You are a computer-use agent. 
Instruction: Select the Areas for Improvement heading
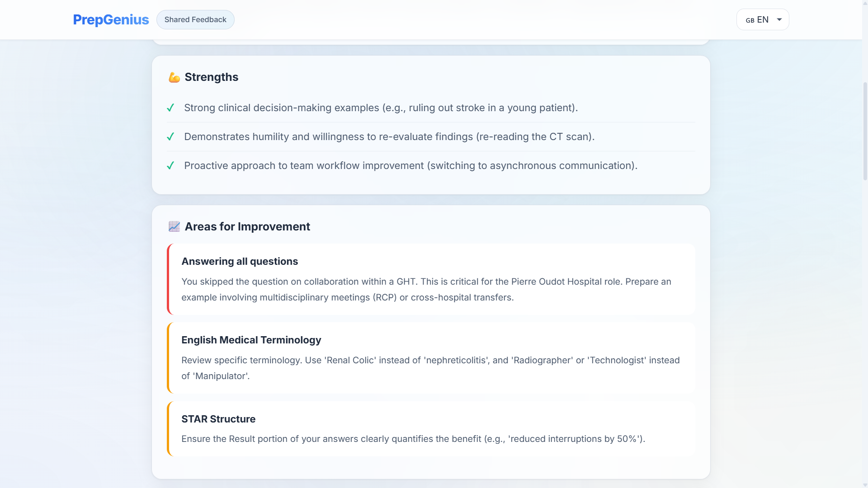tap(247, 226)
